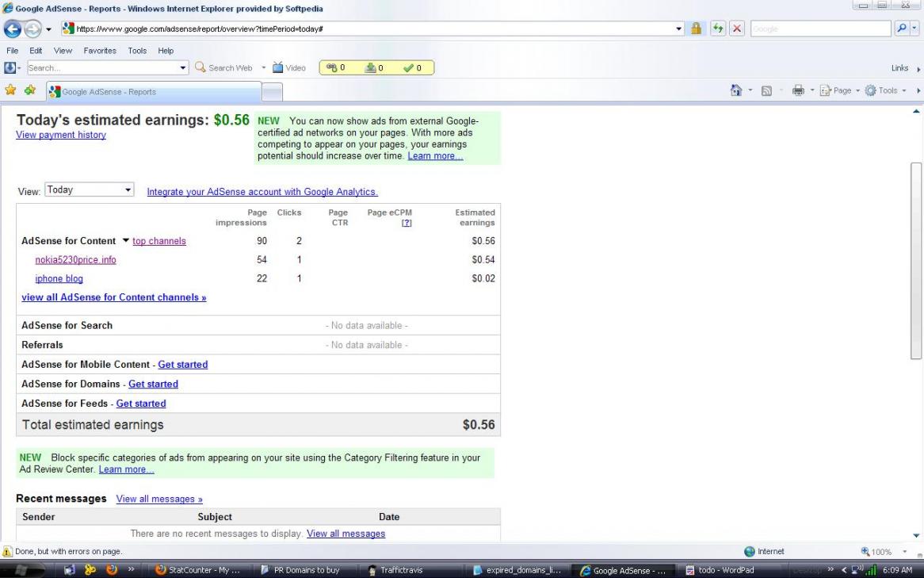Open the 100% zoom level control
Screen dimensions: 924x578
884,552
